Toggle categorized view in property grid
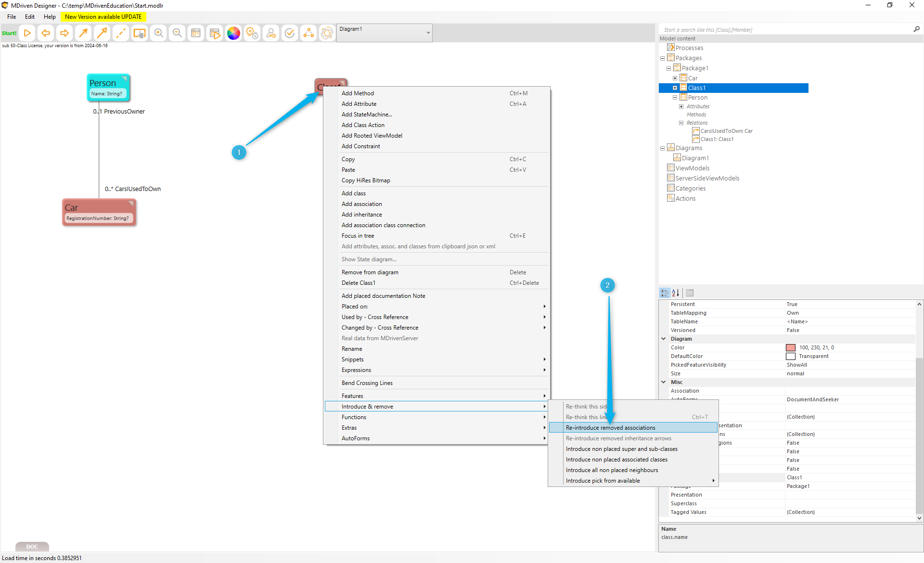924x563 pixels. [665, 293]
